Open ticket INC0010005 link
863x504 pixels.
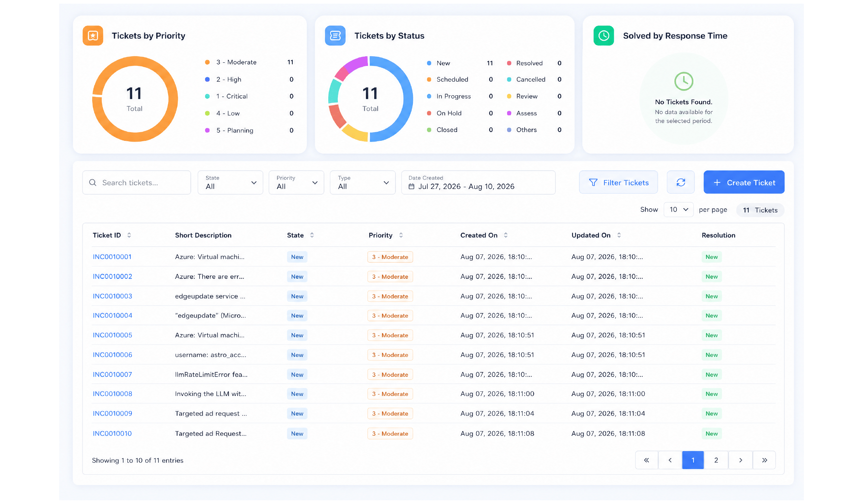pos(113,335)
